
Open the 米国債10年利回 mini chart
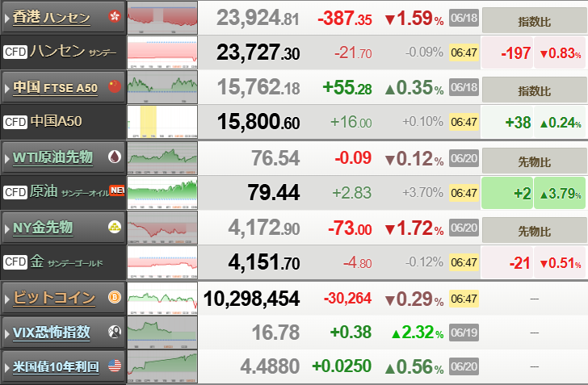click(162, 366)
